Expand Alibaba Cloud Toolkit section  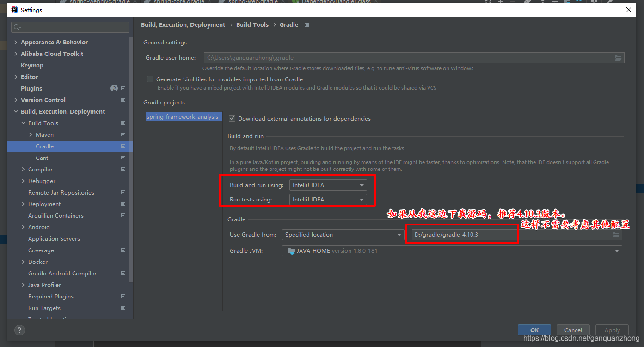(16, 54)
